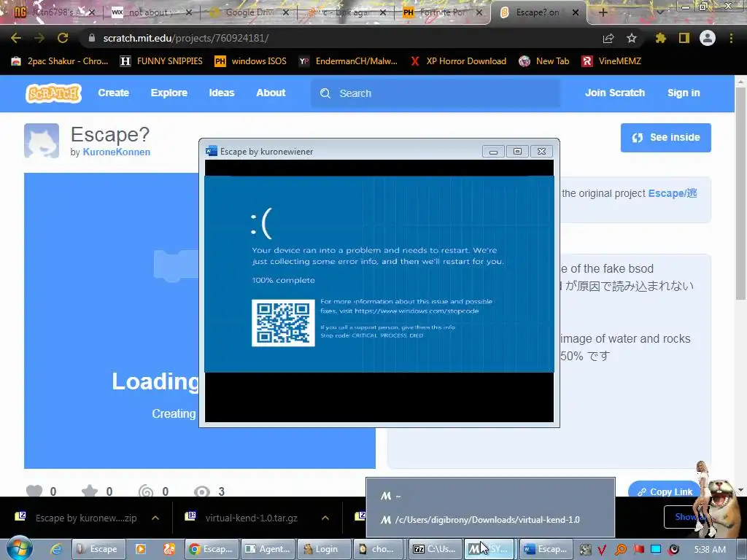Image resolution: width=747 pixels, height=560 pixels.
Task: Launch Internet Explorer from the taskbar
Action: (56, 549)
